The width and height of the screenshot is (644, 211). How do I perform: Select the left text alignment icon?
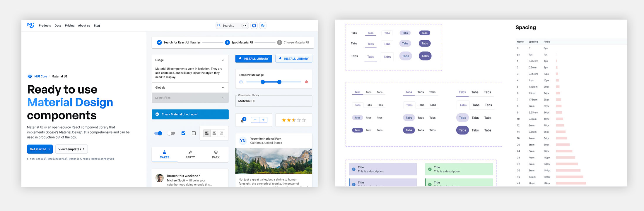pyautogui.click(x=207, y=133)
